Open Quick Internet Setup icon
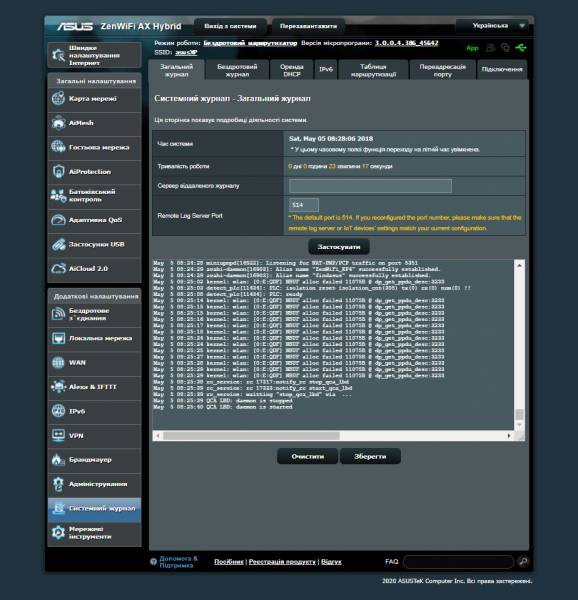This screenshot has height=600, width=578. tap(59, 55)
